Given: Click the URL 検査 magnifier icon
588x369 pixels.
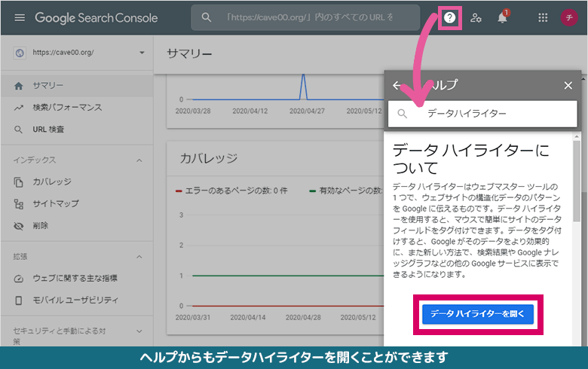Looking at the screenshot, I should tap(18, 130).
